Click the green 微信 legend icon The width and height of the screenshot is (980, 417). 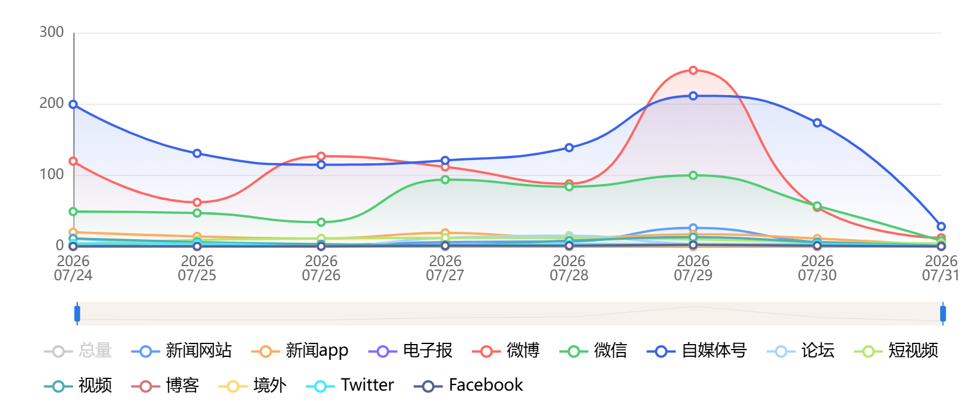tap(574, 351)
